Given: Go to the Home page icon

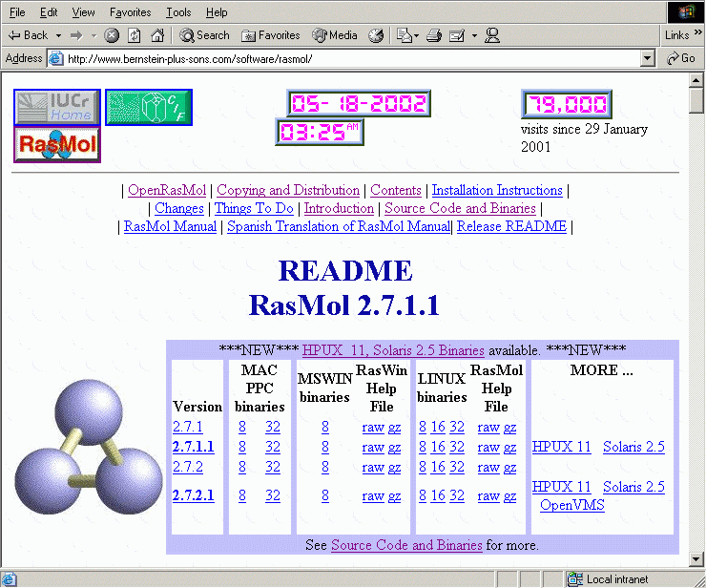Looking at the screenshot, I should point(156,35).
